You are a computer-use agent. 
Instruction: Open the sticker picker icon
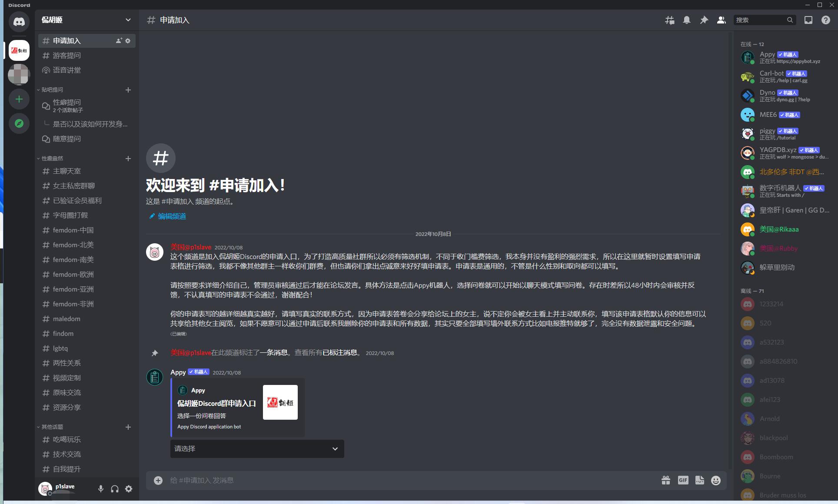(700, 480)
